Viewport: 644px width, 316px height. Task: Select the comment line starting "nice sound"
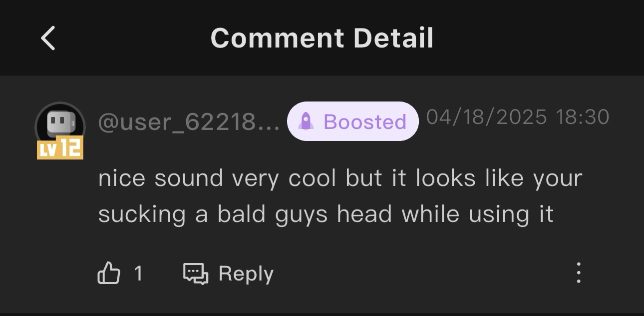point(340,178)
